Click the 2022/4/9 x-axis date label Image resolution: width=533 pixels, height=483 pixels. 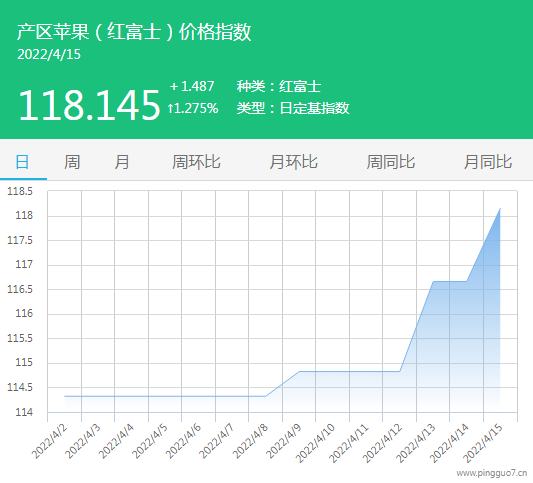[284, 441]
